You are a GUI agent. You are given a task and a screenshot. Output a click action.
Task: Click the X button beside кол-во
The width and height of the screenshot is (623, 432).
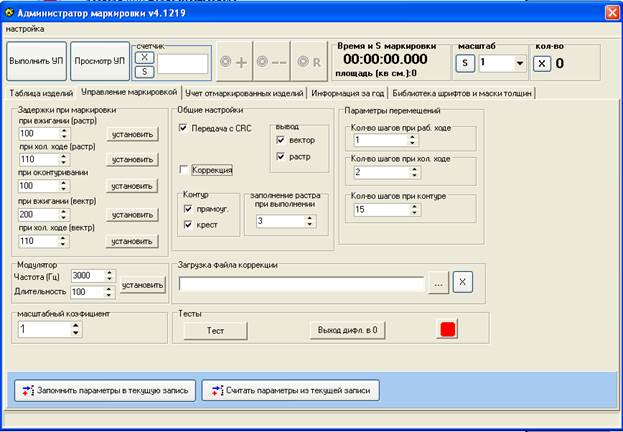(542, 64)
